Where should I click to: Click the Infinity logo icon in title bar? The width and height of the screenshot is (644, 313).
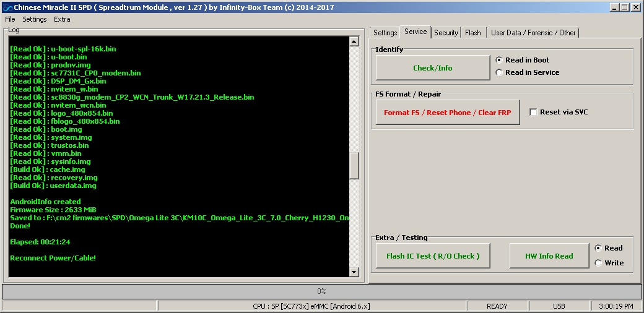7,7
